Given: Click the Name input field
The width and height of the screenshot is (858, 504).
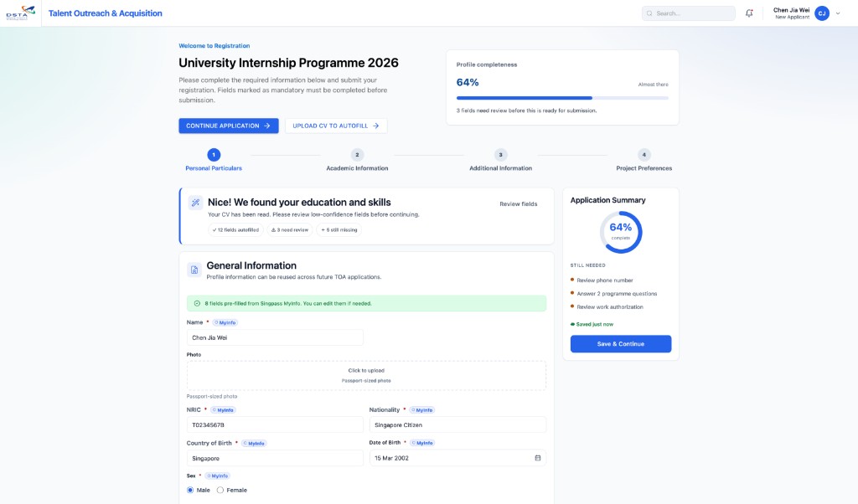Looking at the screenshot, I should click(x=275, y=338).
